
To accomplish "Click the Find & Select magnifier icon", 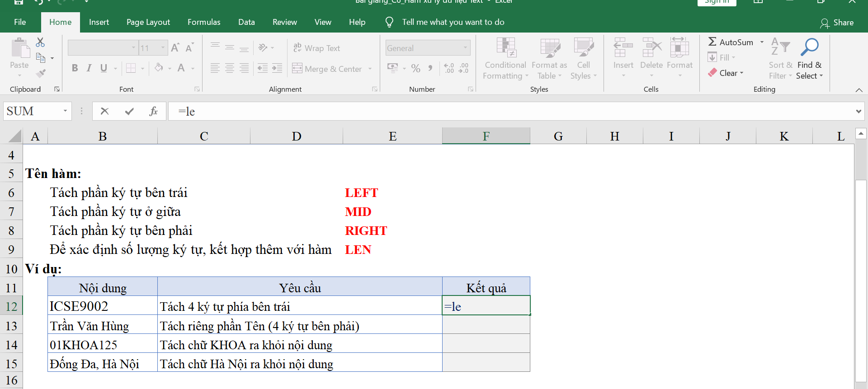I will coord(809,47).
